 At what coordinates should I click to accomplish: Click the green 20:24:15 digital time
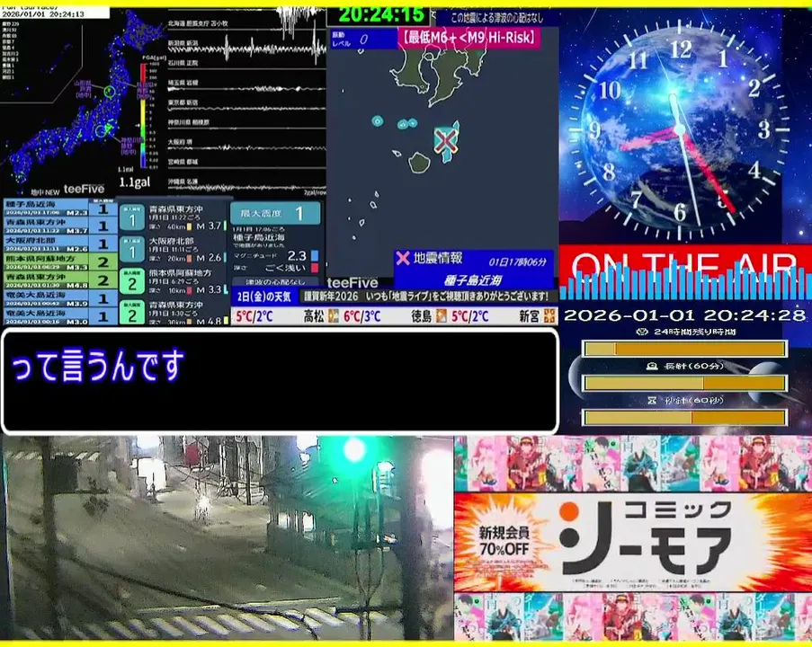(x=380, y=15)
